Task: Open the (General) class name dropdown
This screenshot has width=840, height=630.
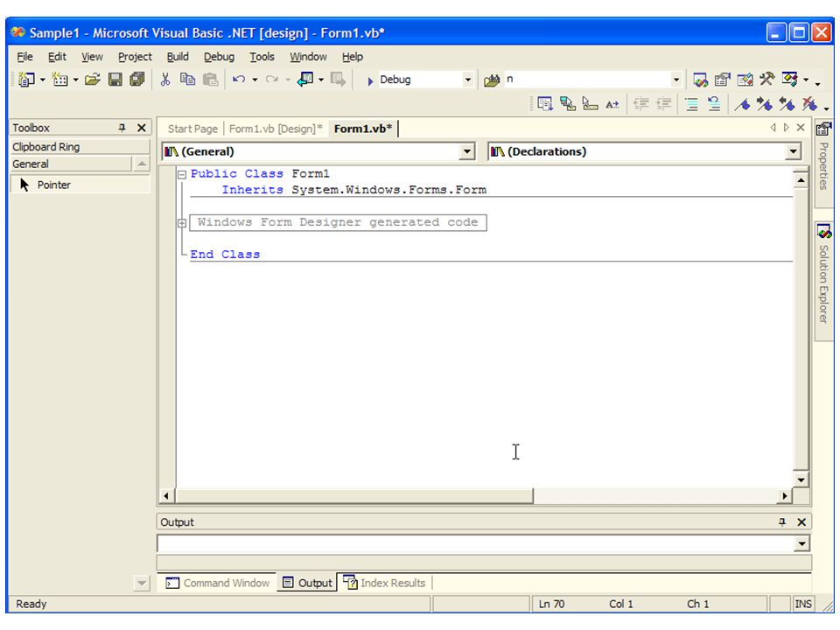Action: coord(467,151)
